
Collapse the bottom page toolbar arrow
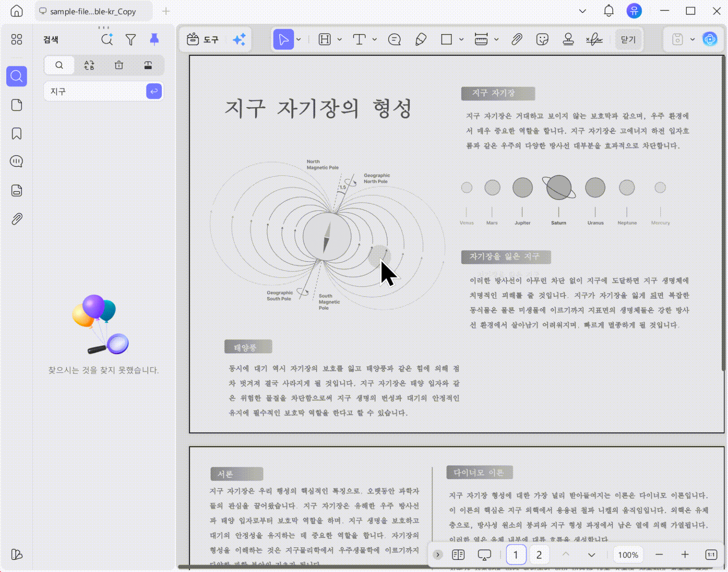tap(438, 555)
